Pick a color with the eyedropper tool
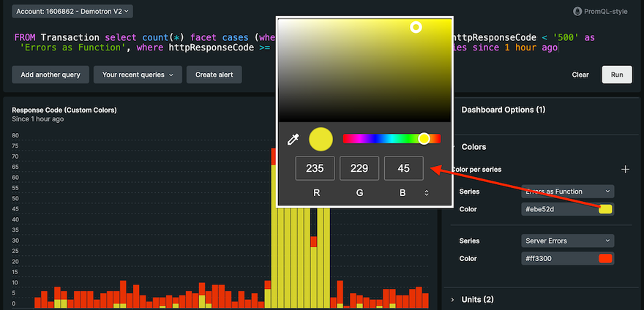The image size is (644, 310). (293, 139)
